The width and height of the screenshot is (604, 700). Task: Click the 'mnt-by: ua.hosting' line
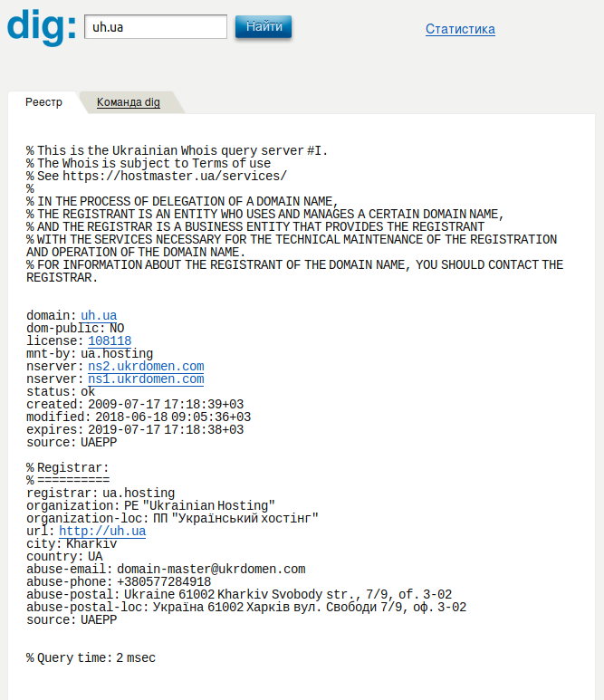click(90, 353)
